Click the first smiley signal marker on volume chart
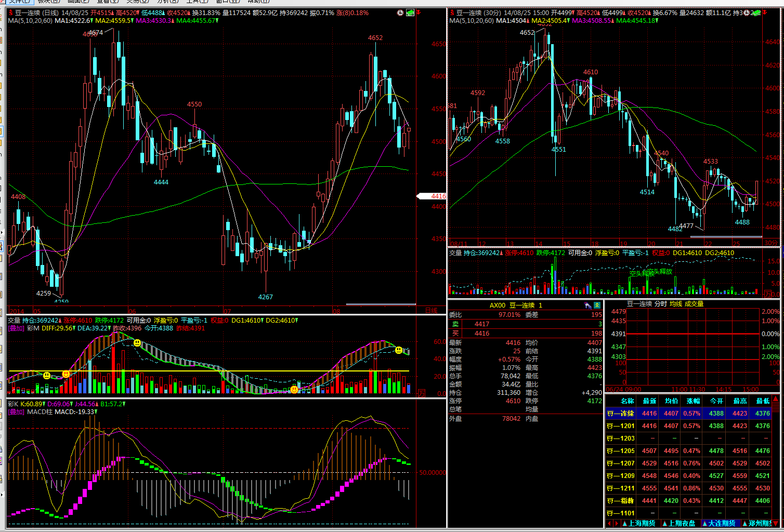The image size is (784, 532). [47, 375]
